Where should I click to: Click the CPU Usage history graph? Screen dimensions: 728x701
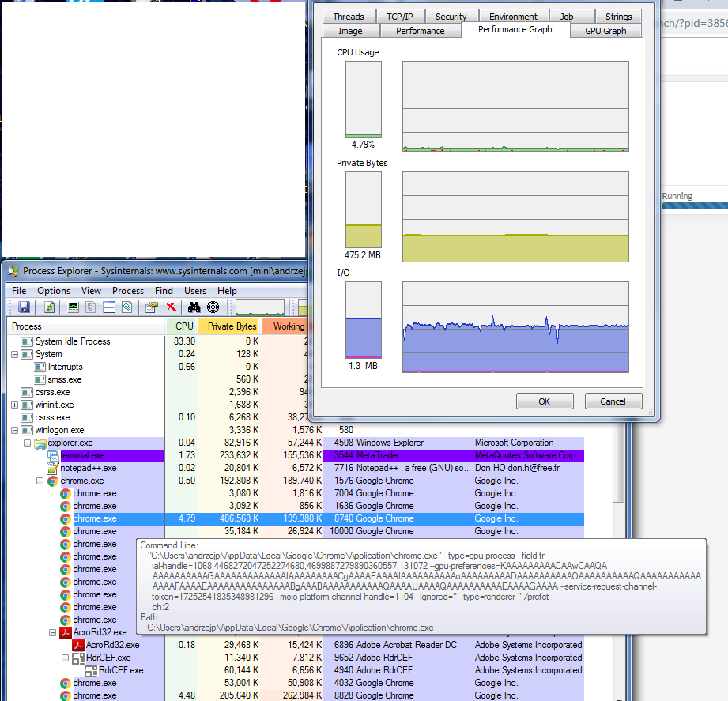point(515,107)
